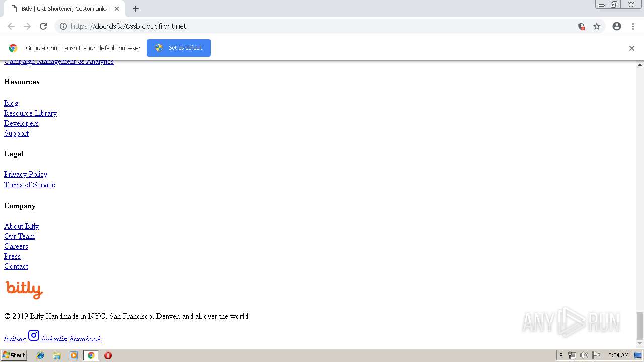Screen dimensions: 644x362
Task: Open the Terms of Service link
Action: pos(30,185)
